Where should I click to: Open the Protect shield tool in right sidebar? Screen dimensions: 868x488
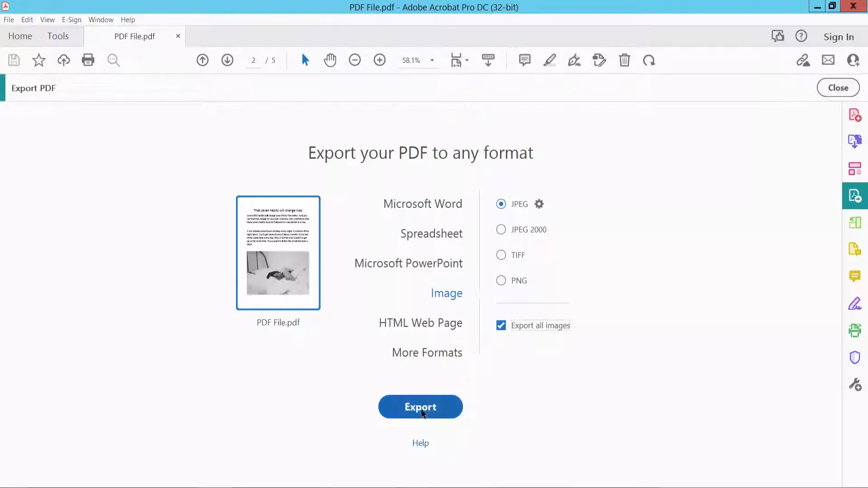pyautogui.click(x=855, y=357)
